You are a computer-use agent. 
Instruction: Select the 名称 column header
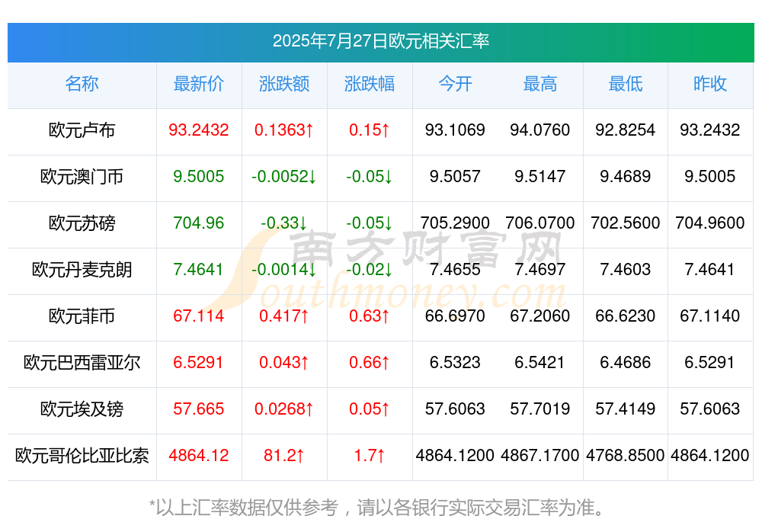(82, 84)
